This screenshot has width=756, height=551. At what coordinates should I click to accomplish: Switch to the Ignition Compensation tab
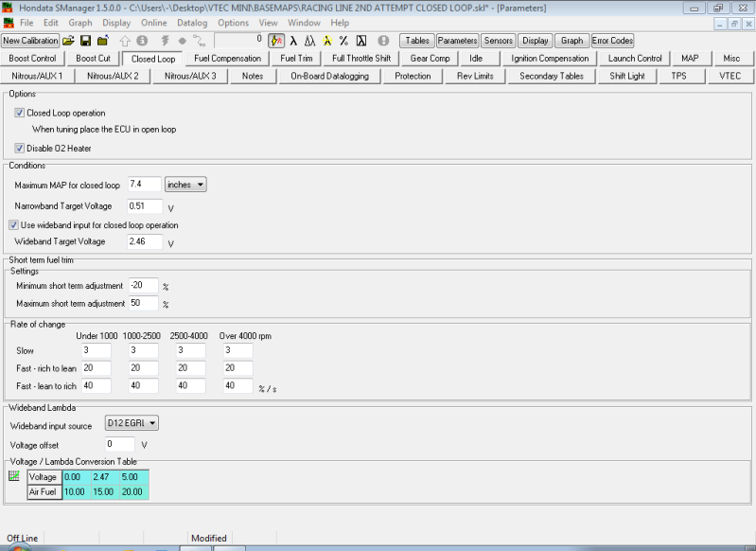click(550, 59)
